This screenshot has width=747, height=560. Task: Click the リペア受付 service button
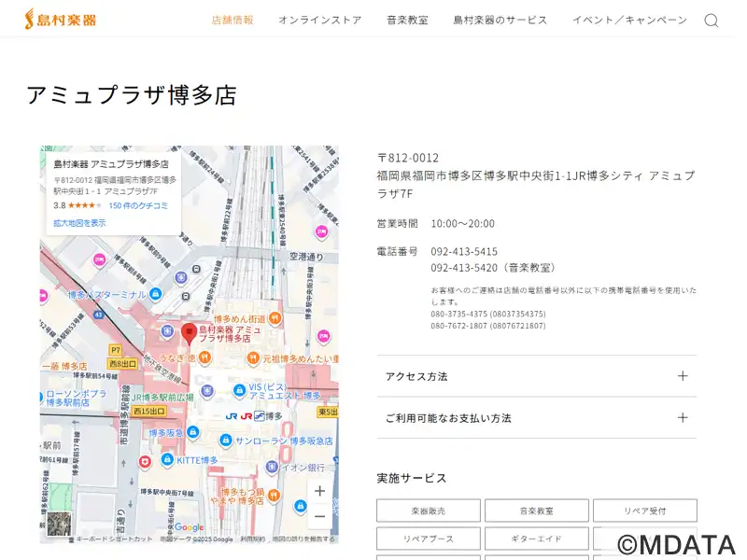(644, 511)
